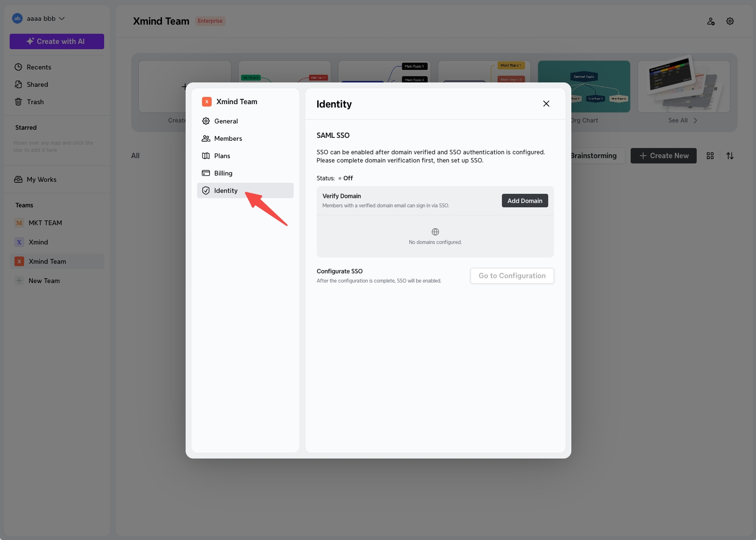Open the General settings tab
Viewport: 756px width, 540px height.
click(x=245, y=121)
